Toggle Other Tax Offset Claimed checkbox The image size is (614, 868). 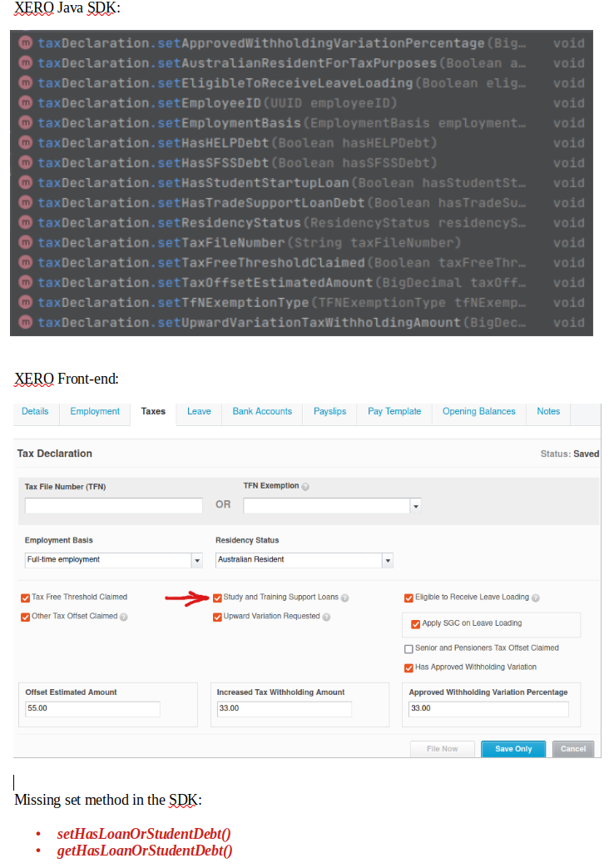pyautogui.click(x=26, y=618)
